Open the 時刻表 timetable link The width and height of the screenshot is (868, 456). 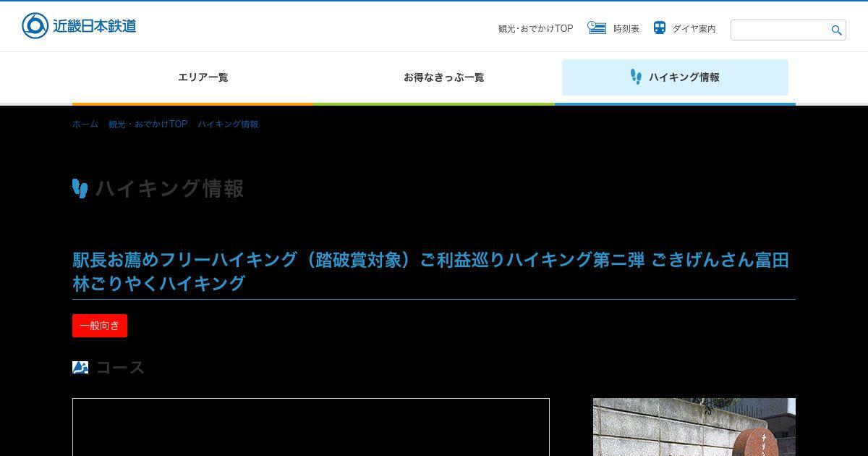pyautogui.click(x=626, y=29)
